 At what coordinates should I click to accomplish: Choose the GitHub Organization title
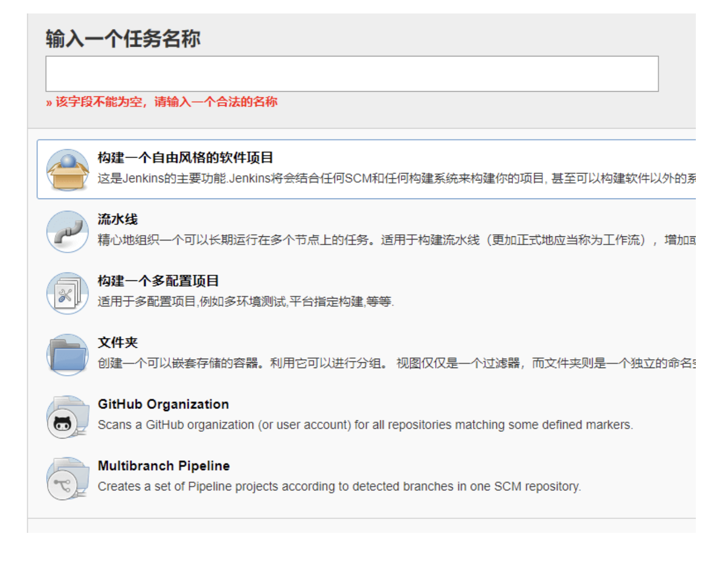163,404
